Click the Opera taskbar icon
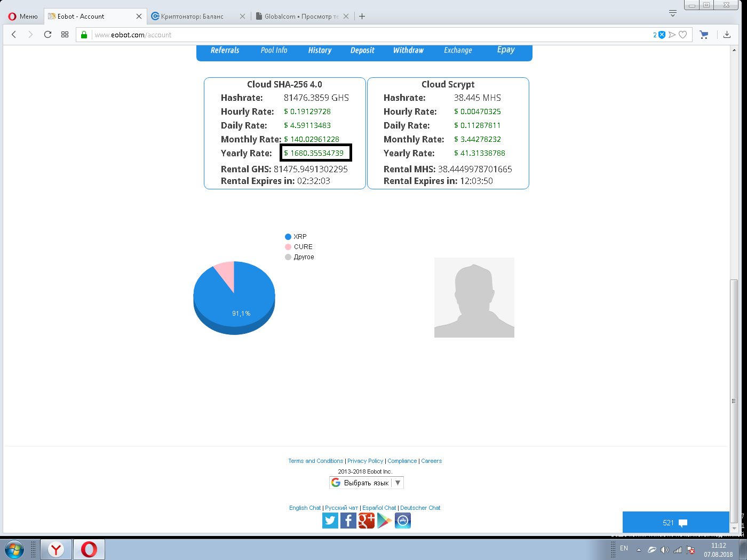The width and height of the screenshot is (747, 560). (89, 549)
